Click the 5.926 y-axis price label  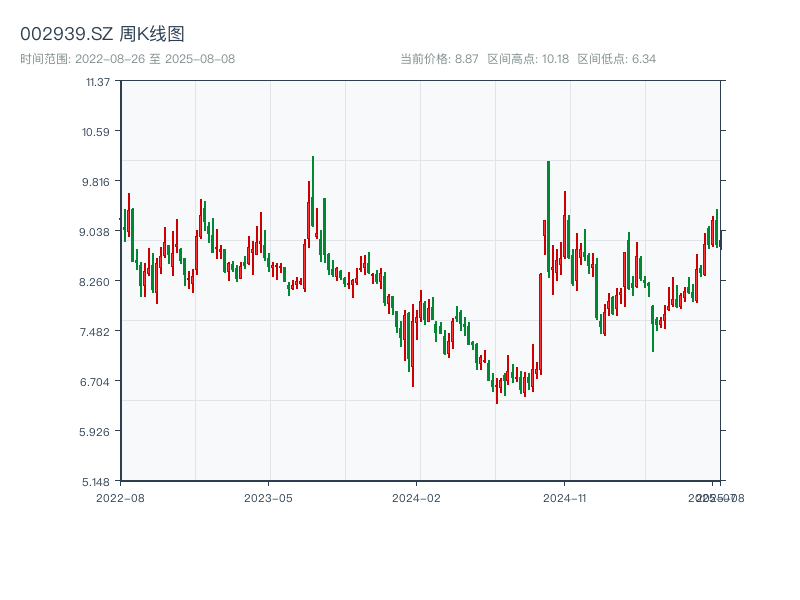pyautogui.click(x=97, y=432)
